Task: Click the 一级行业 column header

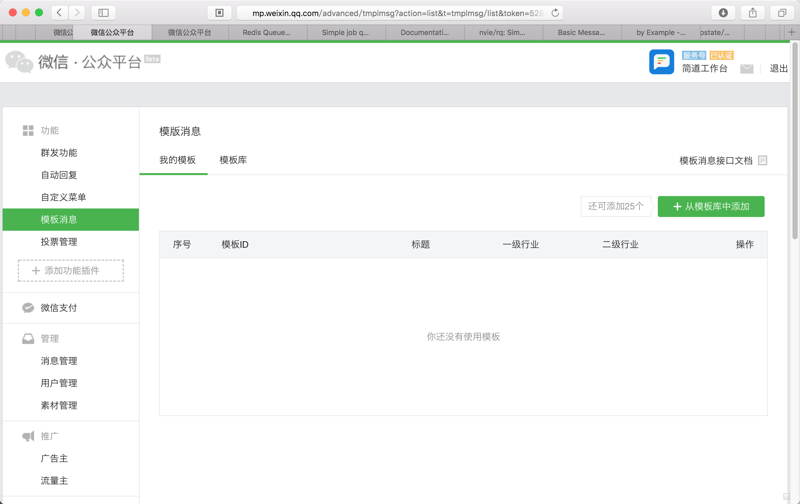Action: pos(521,244)
